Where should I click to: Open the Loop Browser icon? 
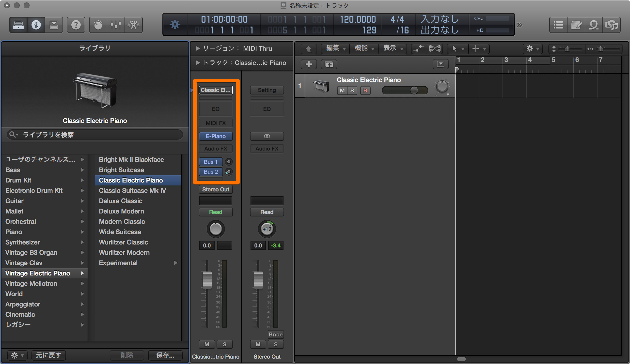(x=594, y=25)
